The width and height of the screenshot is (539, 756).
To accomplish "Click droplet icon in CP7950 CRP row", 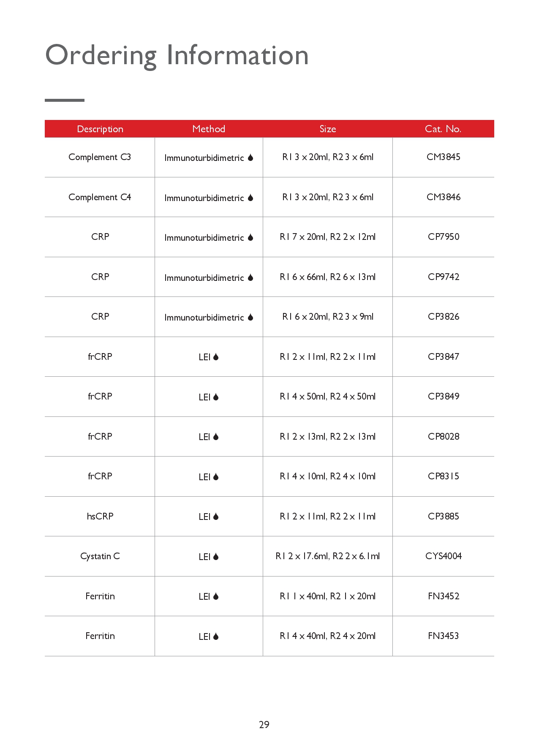I will pyautogui.click(x=250, y=237).
